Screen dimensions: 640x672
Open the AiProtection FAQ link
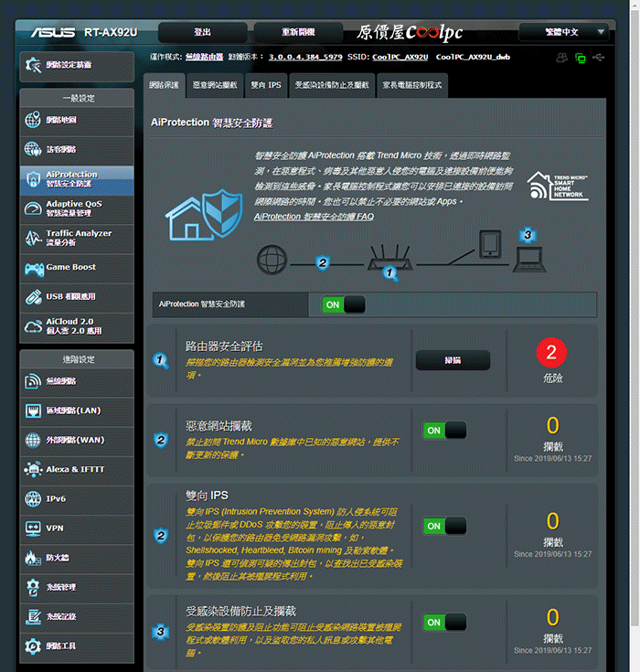coord(314,217)
